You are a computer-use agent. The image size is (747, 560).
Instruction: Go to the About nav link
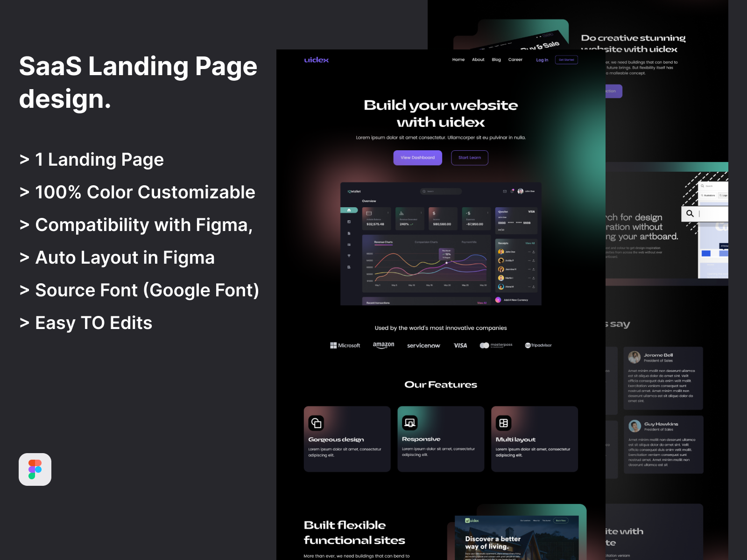pos(478,60)
